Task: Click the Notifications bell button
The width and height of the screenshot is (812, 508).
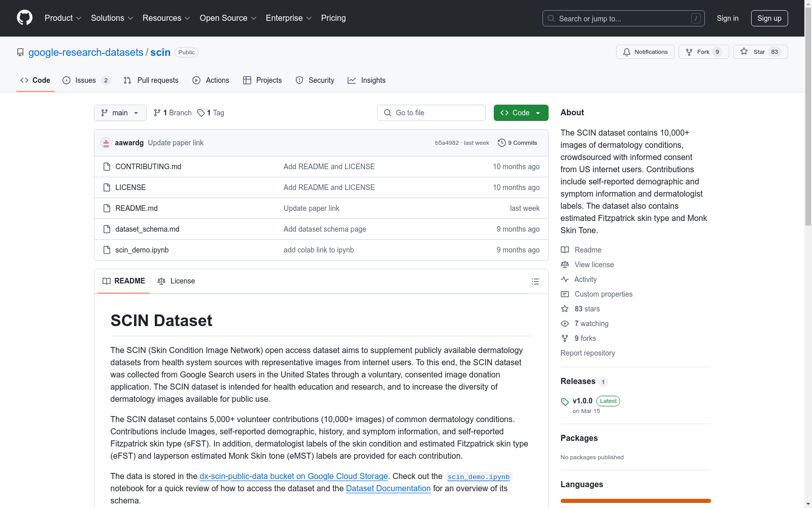Action: tap(645, 52)
